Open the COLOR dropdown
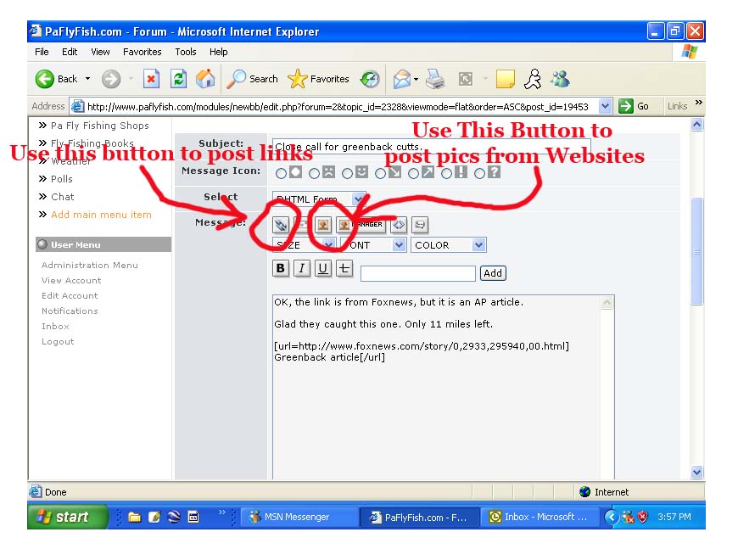The width and height of the screenshot is (738, 560). tap(449, 244)
